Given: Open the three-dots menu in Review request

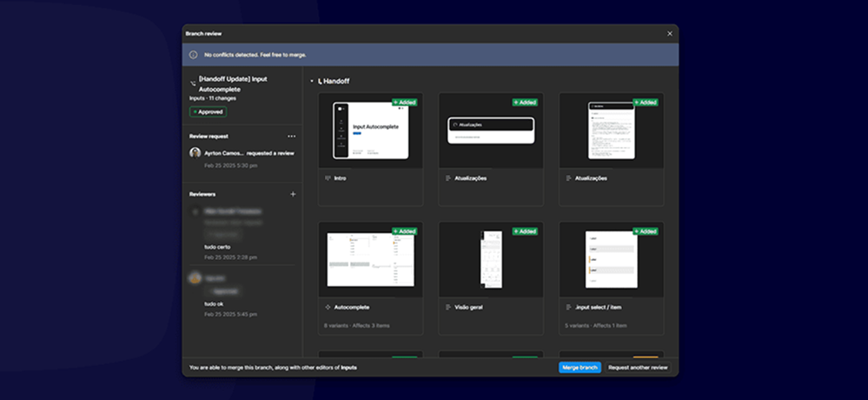Looking at the screenshot, I should 292,137.
